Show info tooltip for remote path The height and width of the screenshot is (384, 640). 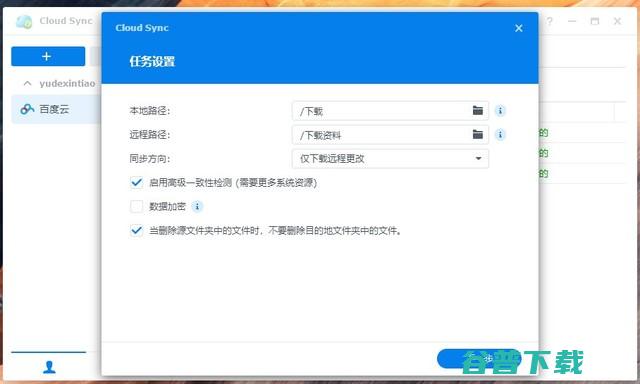point(500,134)
